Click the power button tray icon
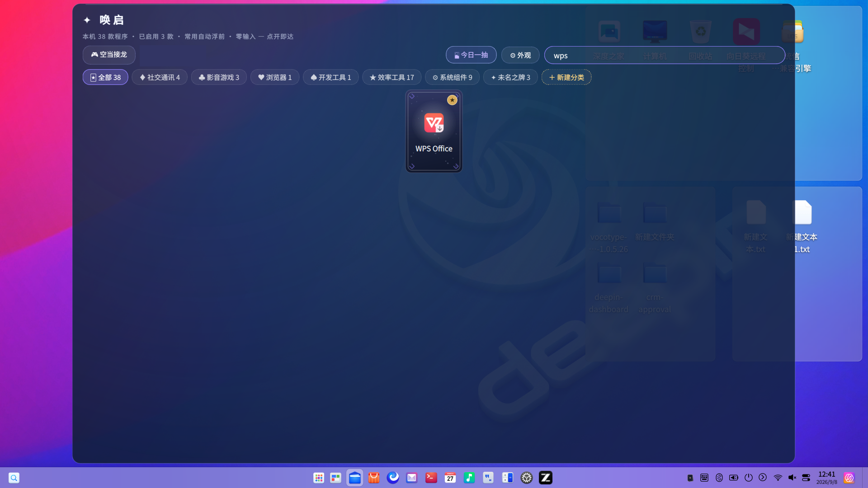Viewport: 868px width, 488px height. coord(749,478)
